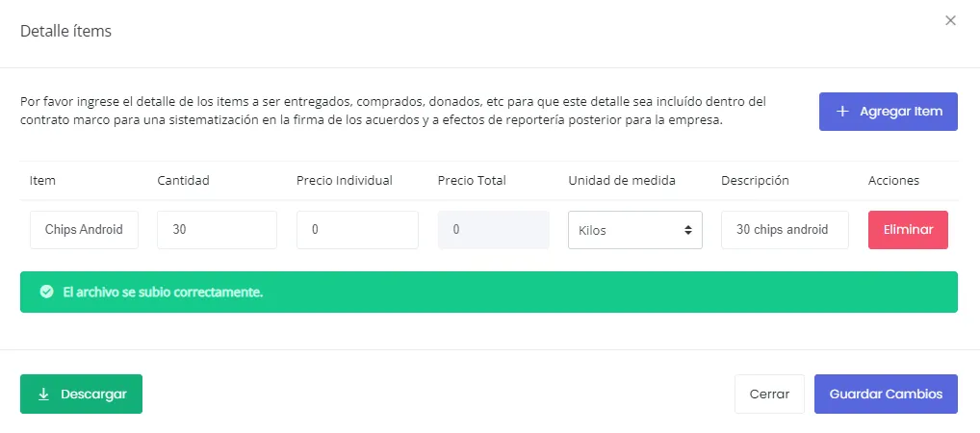Edit the Descripción field for the item
Image resolution: width=980 pixels, height=433 pixels.
coord(784,230)
